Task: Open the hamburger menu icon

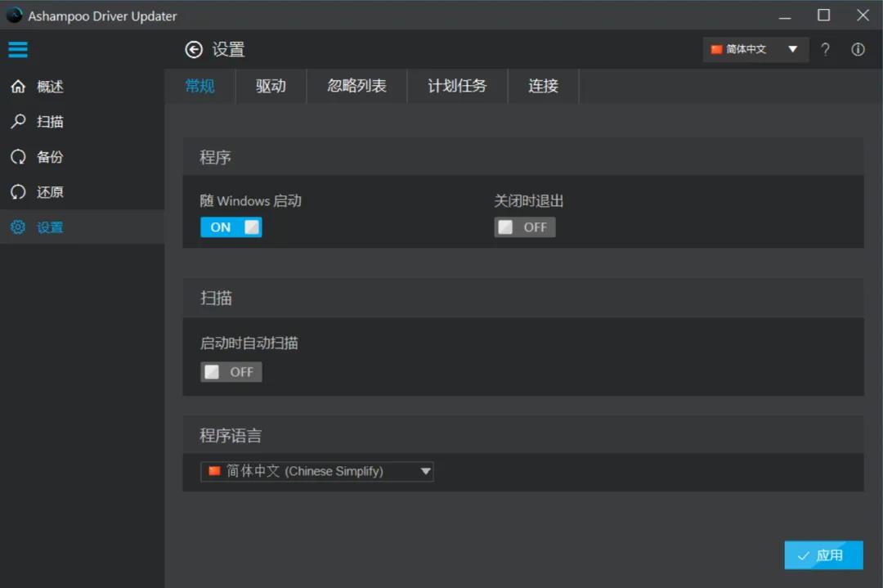Action: coord(18,49)
